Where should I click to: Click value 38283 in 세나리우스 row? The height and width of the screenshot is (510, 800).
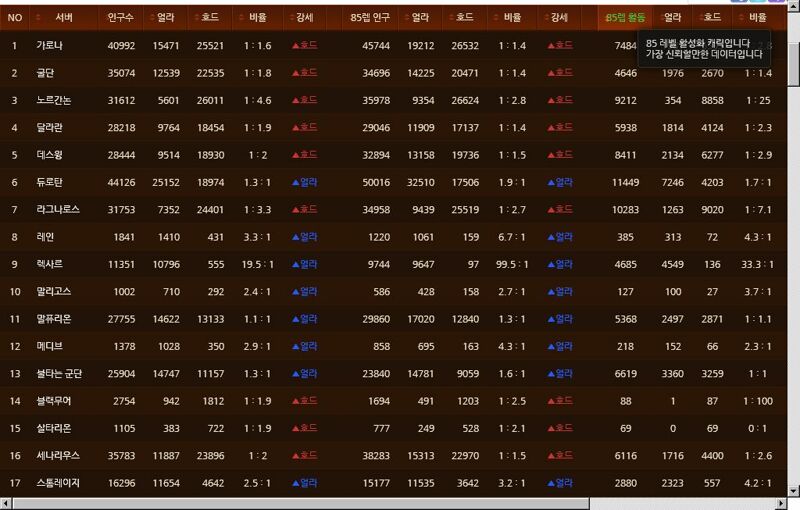pos(376,455)
